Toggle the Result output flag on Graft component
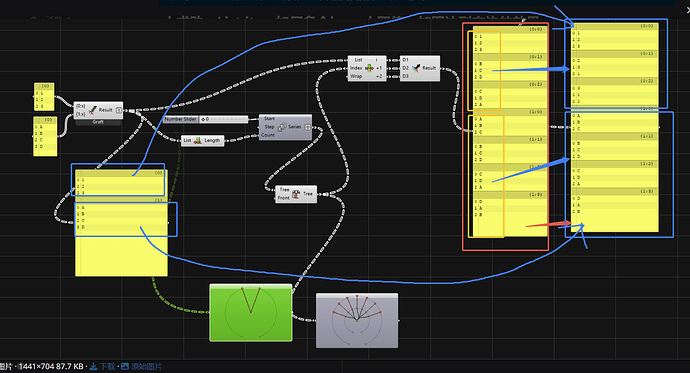Viewport: 690px width, 373px height. point(119,110)
